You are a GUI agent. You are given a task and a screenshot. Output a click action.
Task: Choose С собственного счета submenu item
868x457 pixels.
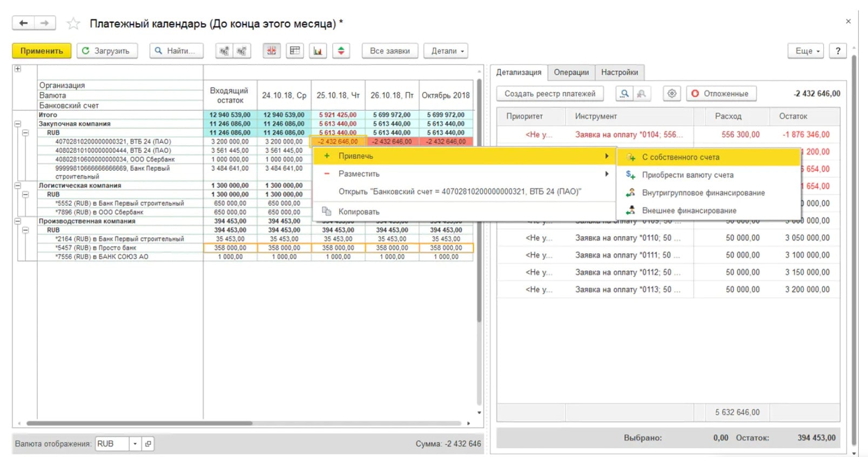coord(708,157)
